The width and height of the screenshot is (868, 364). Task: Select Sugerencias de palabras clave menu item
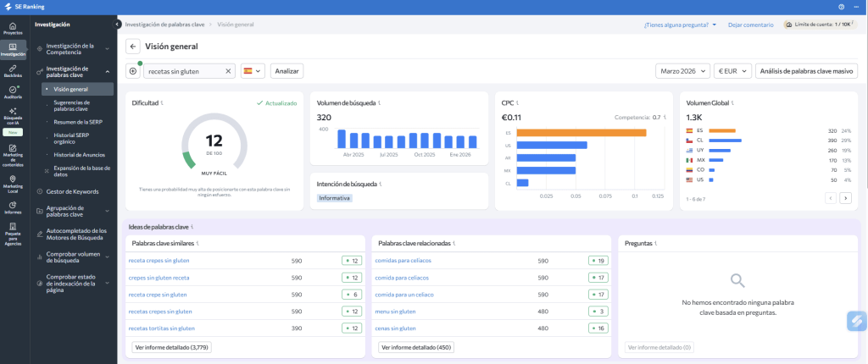71,106
